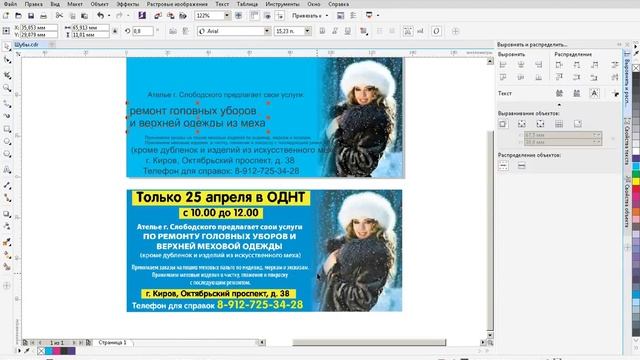Open the font size dropdown
640x360 pixels.
pos(307,31)
